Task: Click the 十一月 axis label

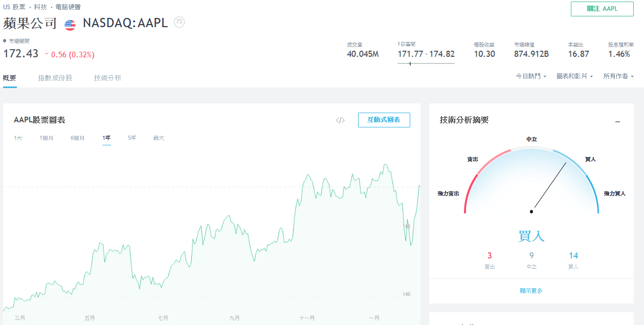Action: pyautogui.click(x=307, y=318)
